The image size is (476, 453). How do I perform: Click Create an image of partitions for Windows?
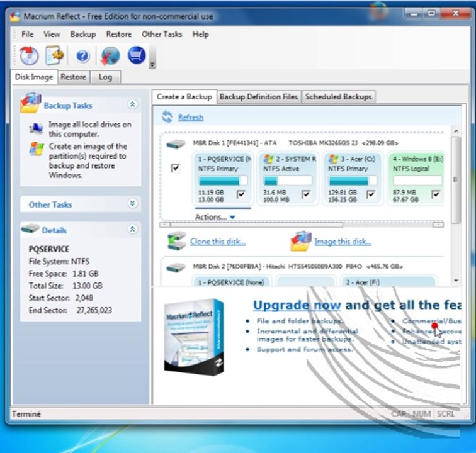pyautogui.click(x=88, y=160)
